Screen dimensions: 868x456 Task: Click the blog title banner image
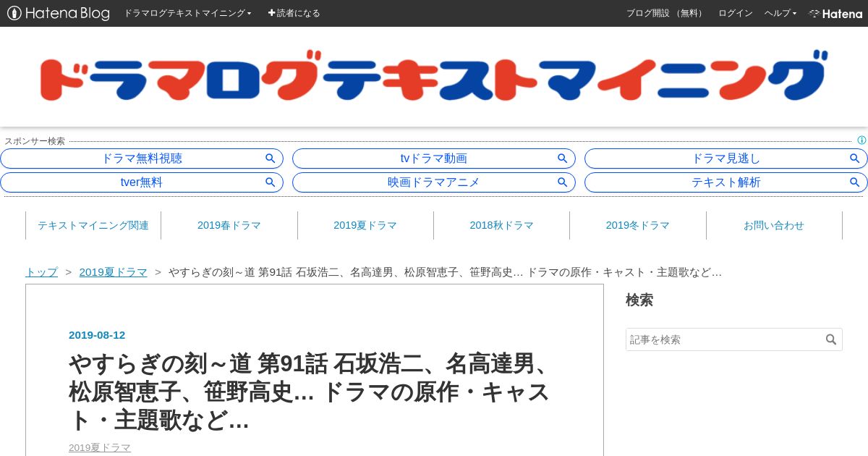point(433,76)
